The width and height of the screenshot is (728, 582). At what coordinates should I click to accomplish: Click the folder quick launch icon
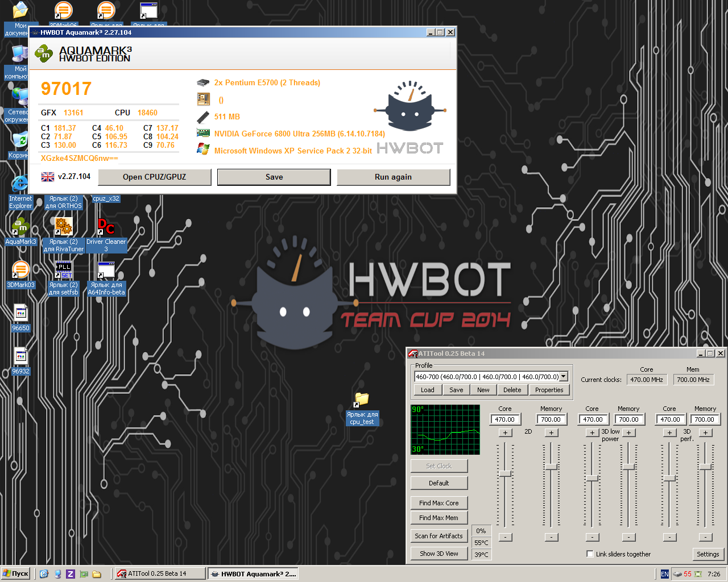pyautogui.click(x=97, y=574)
